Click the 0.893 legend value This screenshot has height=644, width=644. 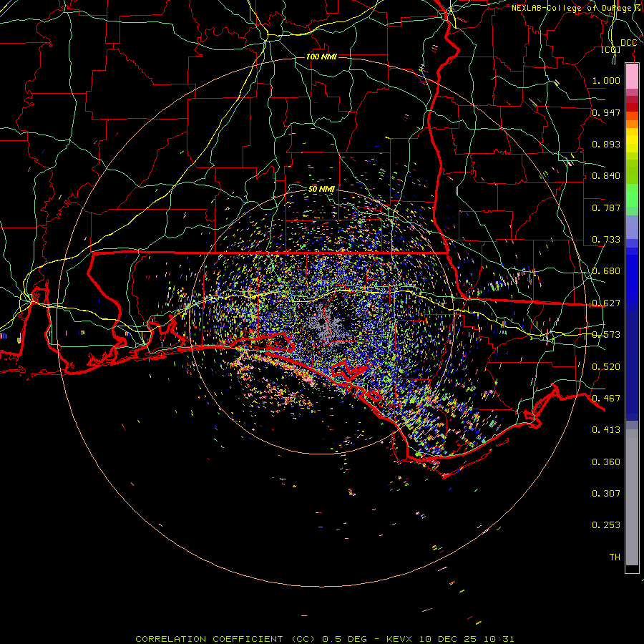(x=606, y=144)
